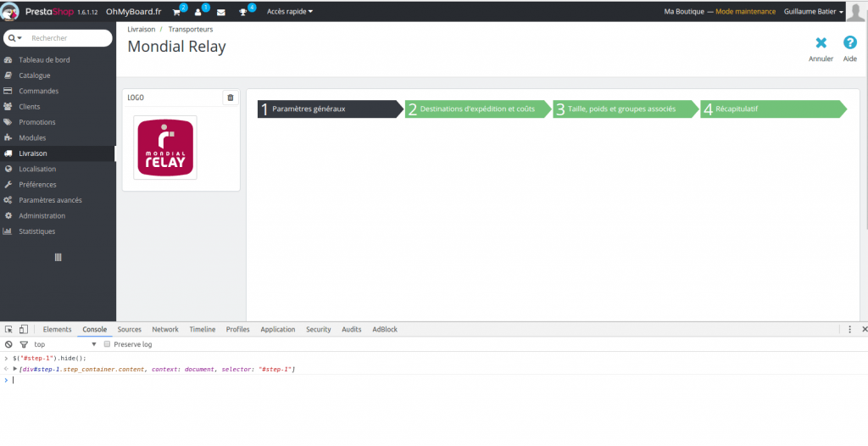Go to step 4 Récapitulatif
The image size is (868, 446).
773,109
